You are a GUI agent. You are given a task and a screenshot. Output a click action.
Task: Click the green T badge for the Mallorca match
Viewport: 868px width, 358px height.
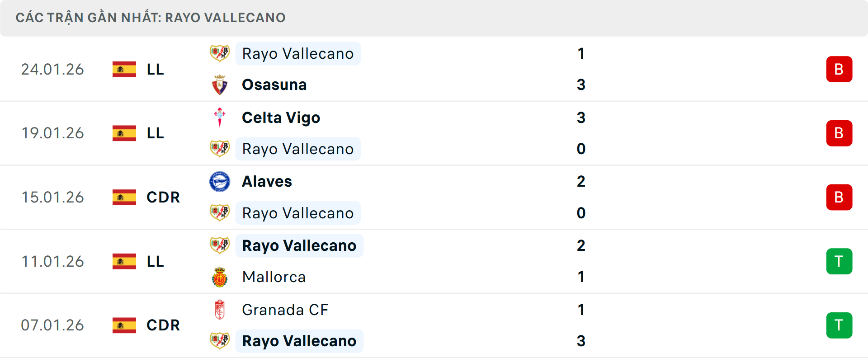839,261
